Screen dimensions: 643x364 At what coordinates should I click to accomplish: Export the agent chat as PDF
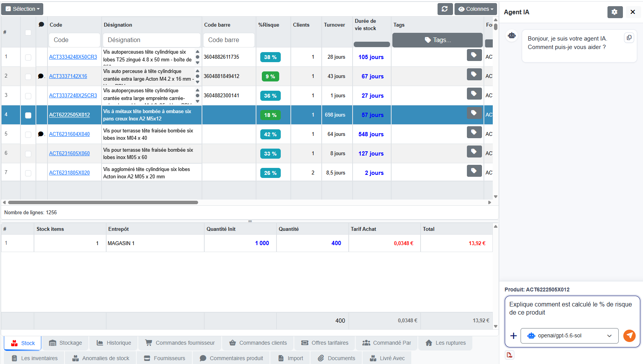point(510,355)
